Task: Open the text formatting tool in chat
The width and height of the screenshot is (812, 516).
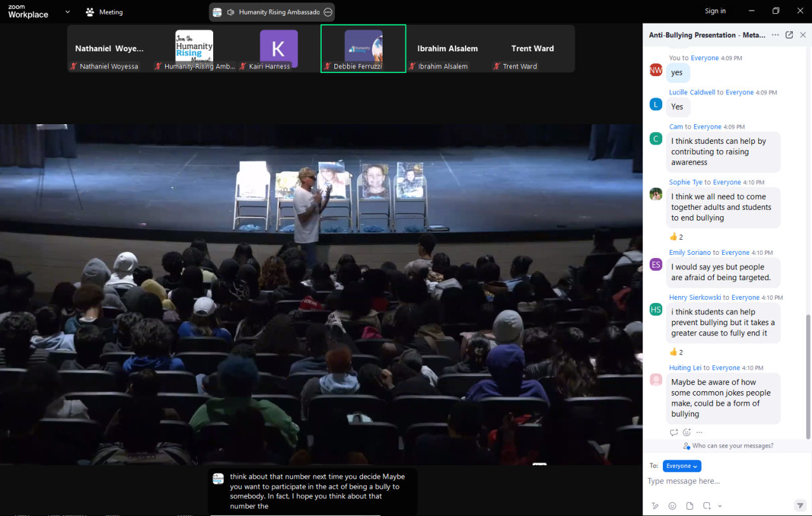Action: (656, 506)
